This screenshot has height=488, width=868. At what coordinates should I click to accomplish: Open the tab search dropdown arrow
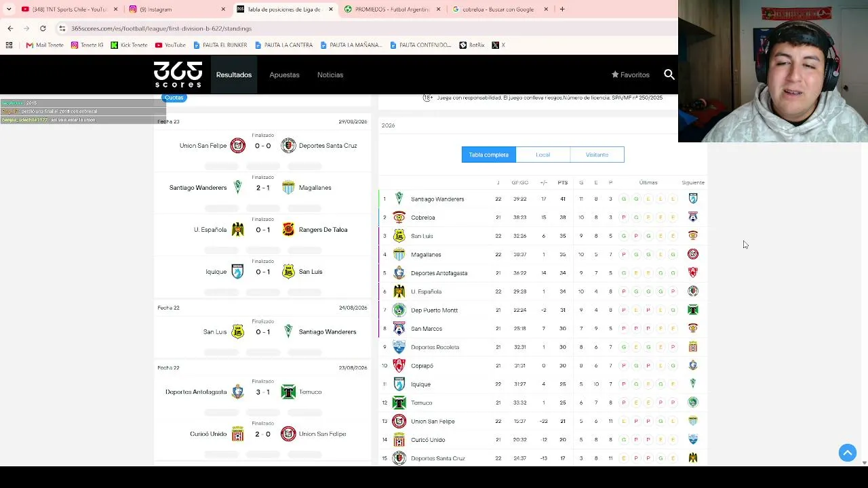8,9
